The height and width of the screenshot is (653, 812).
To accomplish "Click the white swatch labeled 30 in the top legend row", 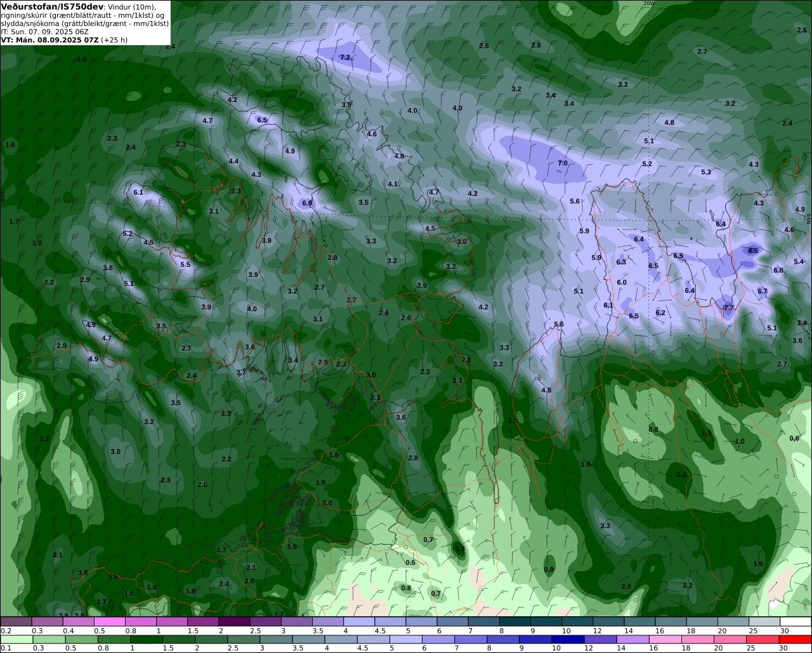I will click(796, 621).
